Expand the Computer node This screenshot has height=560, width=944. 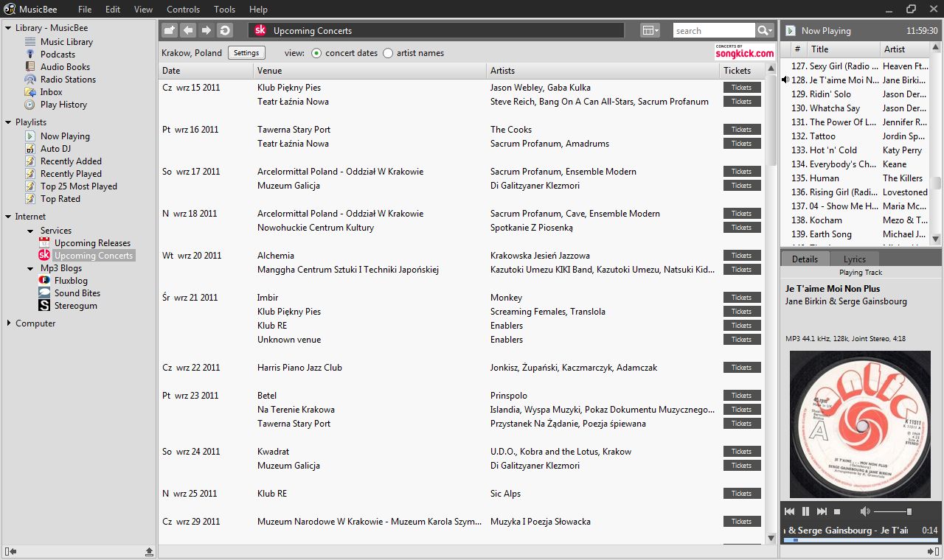9,323
